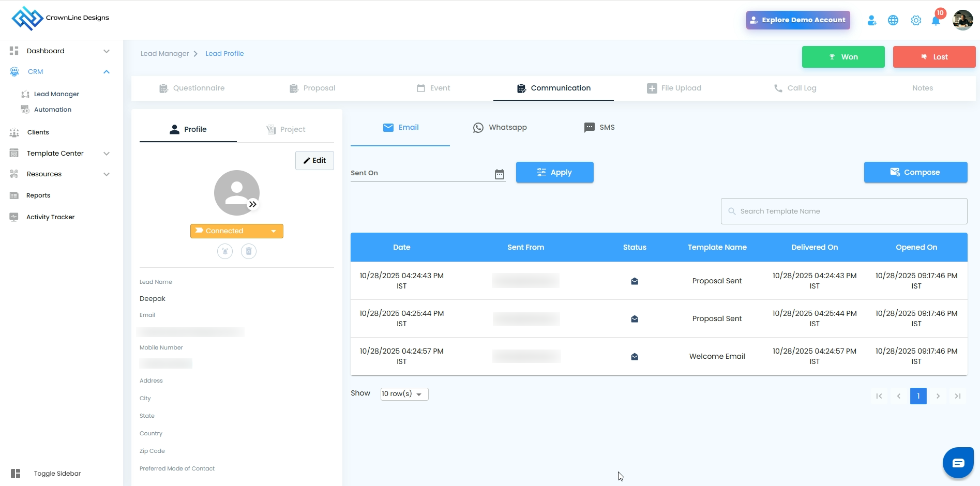
Task: Click the Lead Manager breadcrumb link
Action: [x=164, y=54]
